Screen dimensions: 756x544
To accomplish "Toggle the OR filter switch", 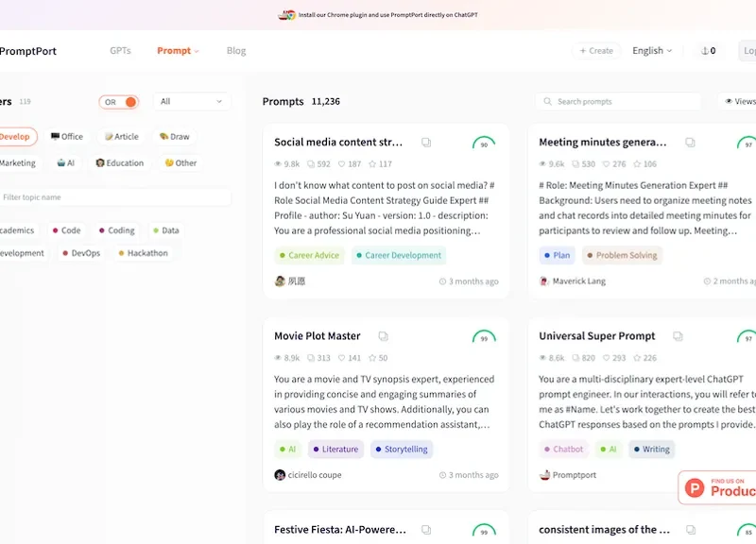I will (x=120, y=101).
